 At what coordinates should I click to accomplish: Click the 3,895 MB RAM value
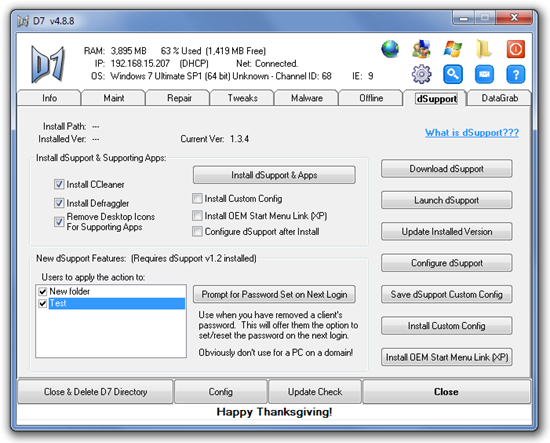tap(128, 51)
